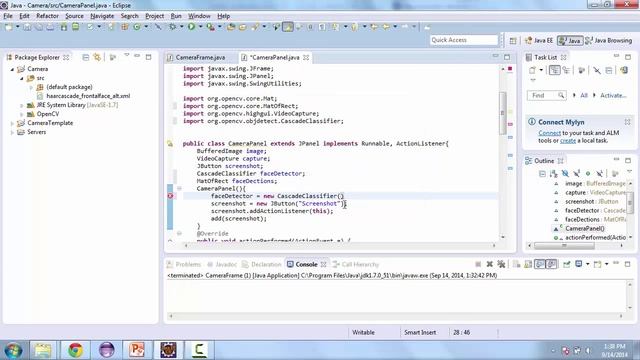Viewport: 640px width, 360px height.
Task: Click the Save toolbar icon
Action: (27, 27)
